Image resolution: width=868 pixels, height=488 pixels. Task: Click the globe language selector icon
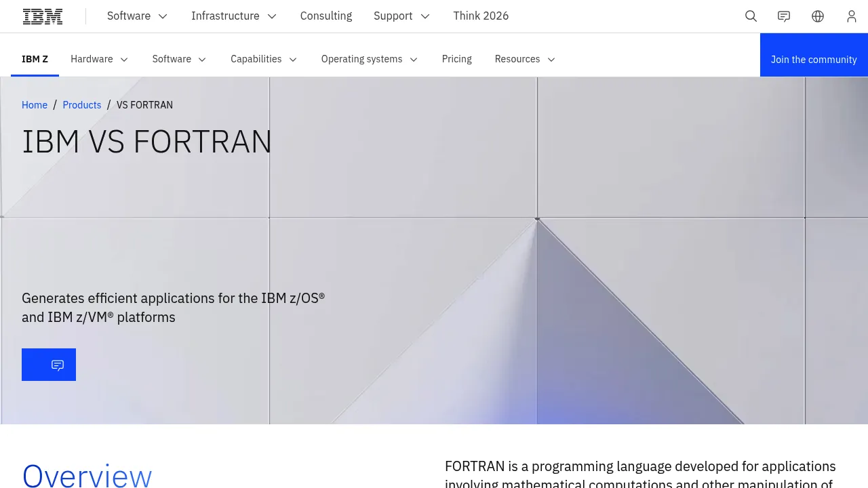818,16
